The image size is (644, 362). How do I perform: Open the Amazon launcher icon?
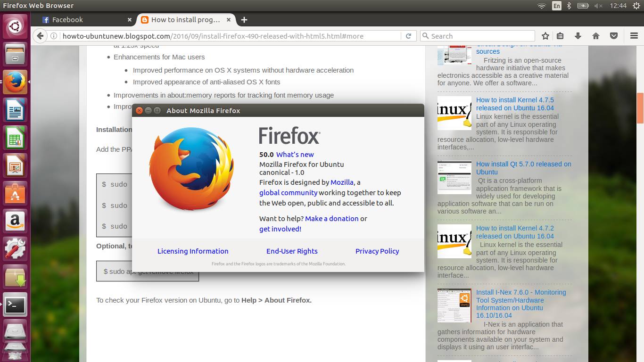[x=15, y=221]
